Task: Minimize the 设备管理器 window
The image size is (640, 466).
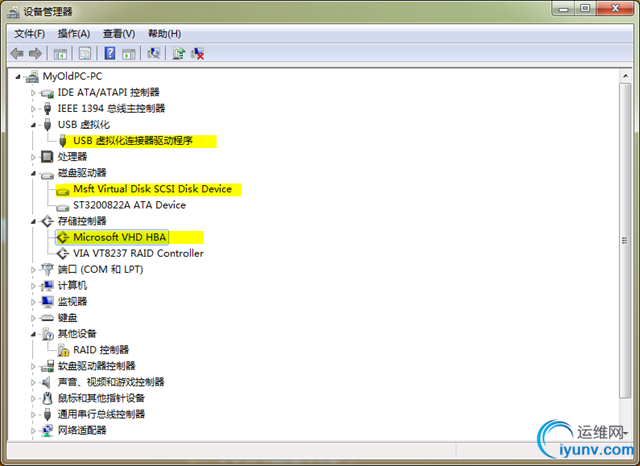Action: [564, 9]
